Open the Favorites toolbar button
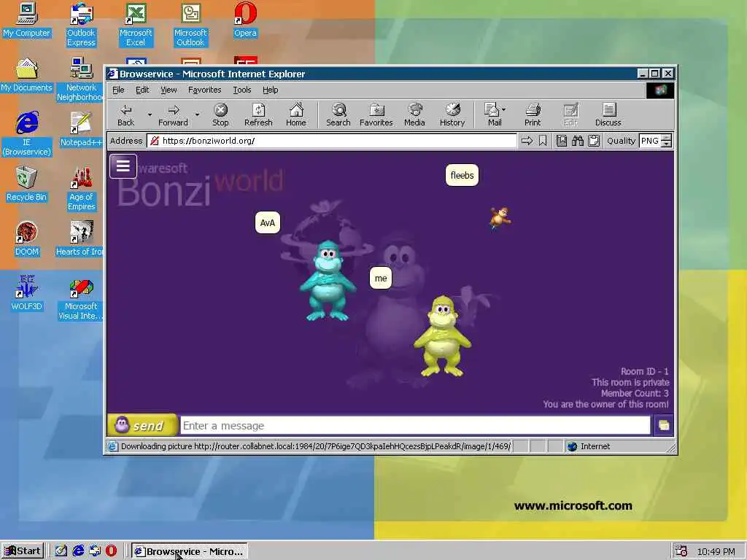The image size is (747, 560). click(376, 115)
